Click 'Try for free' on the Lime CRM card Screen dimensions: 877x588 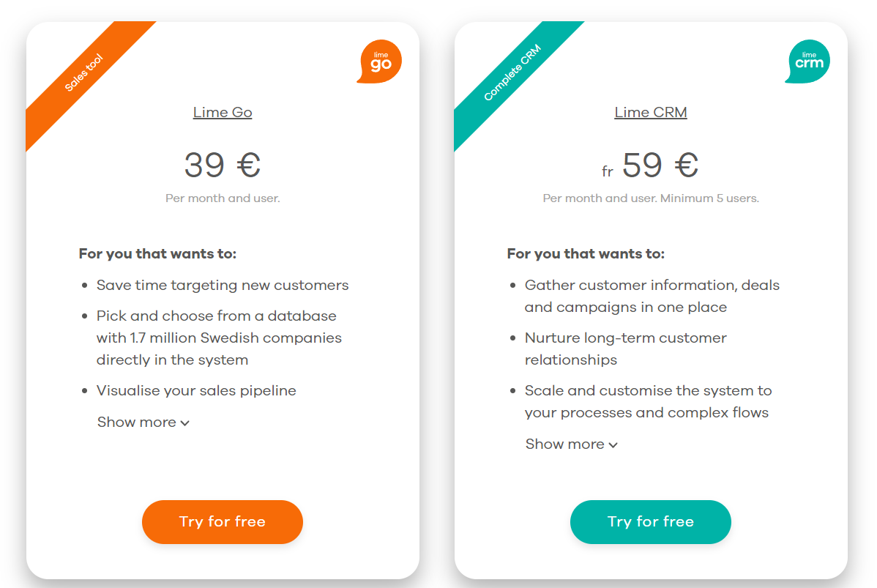point(650,521)
